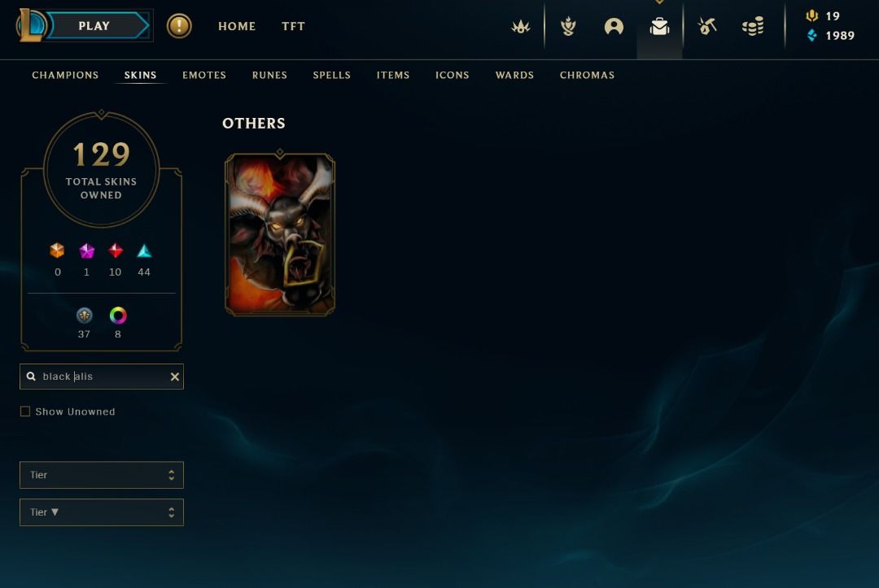Click the chroma color wheel icon
Viewport: 879px width, 588px height.
118,316
